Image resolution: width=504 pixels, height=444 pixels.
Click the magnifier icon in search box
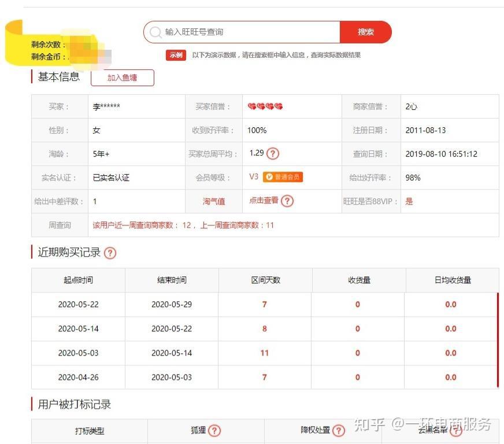[x=156, y=32]
